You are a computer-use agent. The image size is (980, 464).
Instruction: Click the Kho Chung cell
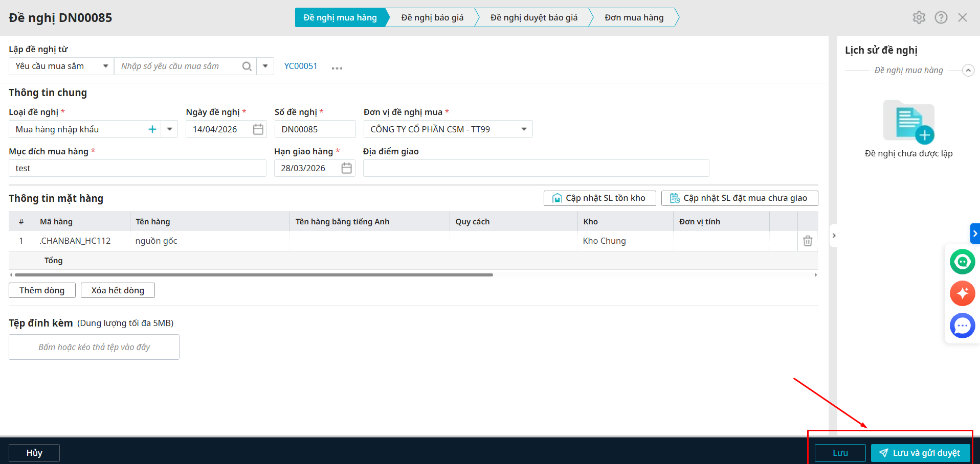[625, 241]
